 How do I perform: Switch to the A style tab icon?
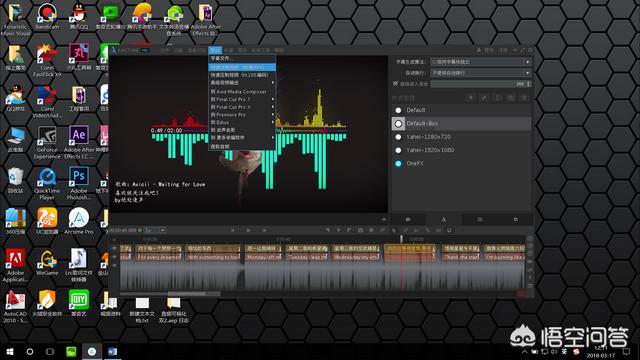[444, 220]
